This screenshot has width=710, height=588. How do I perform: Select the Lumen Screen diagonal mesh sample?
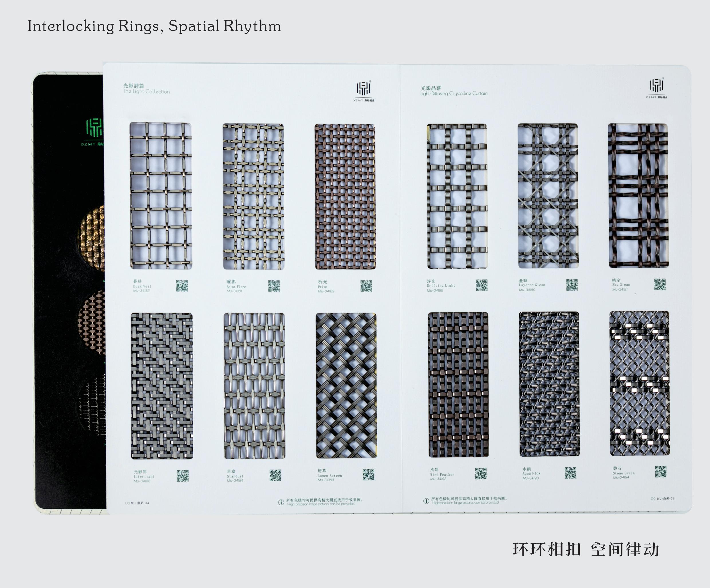346,385
